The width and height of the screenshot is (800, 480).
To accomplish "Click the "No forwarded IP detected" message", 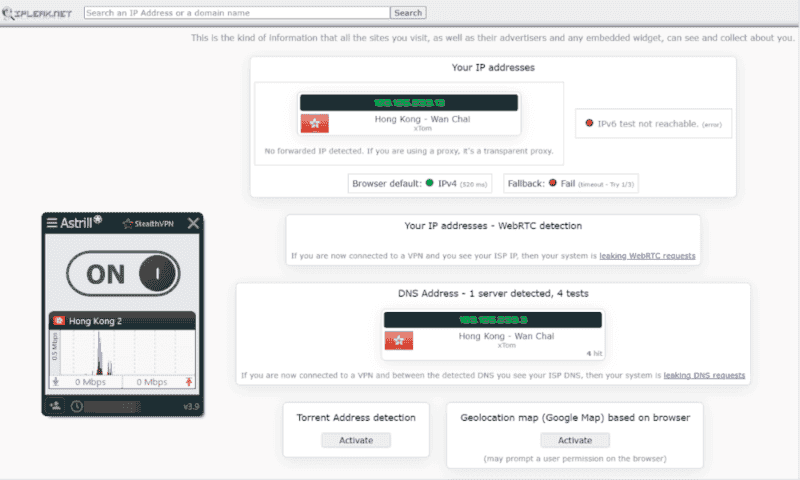I will click(x=409, y=151).
